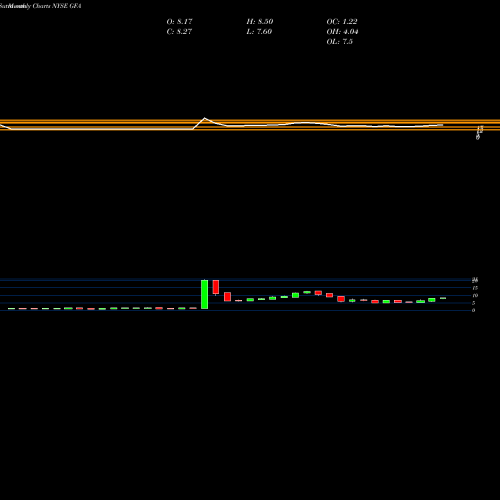Click the 'O: 8.17' open price value
Viewport: 500px width, 500px height.
coord(179,22)
